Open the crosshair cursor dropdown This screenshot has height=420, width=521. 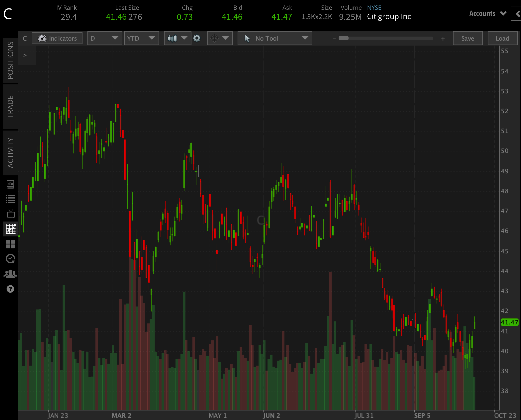click(x=220, y=38)
